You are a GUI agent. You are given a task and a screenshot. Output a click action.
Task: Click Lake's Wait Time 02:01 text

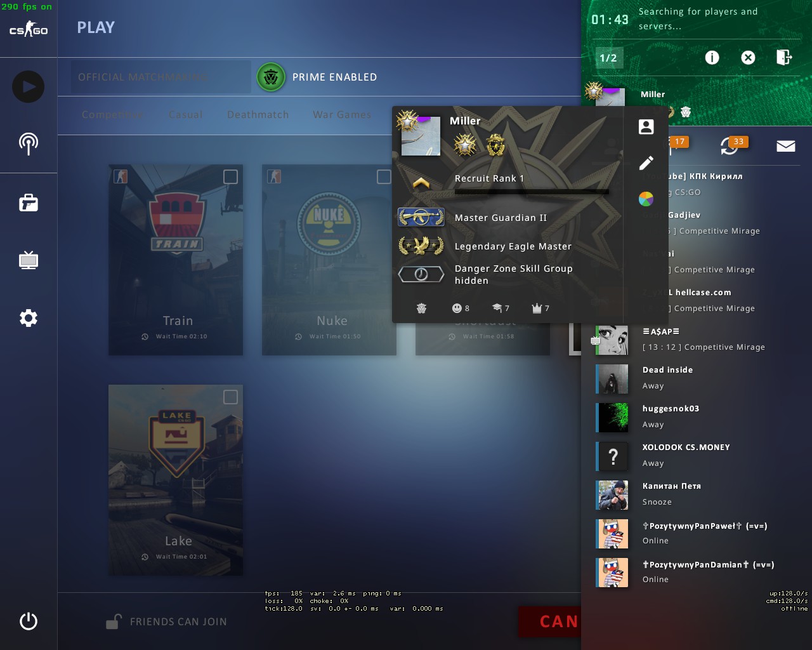pyautogui.click(x=181, y=557)
